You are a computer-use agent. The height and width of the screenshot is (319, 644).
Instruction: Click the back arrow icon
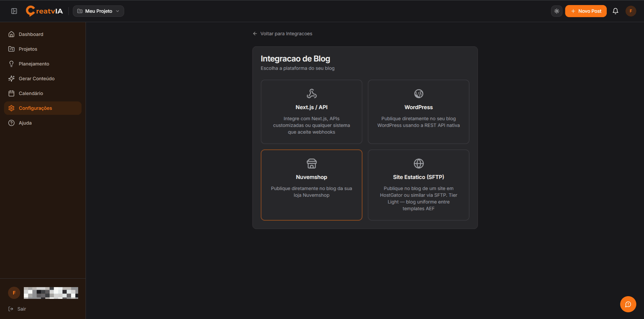pyautogui.click(x=255, y=34)
